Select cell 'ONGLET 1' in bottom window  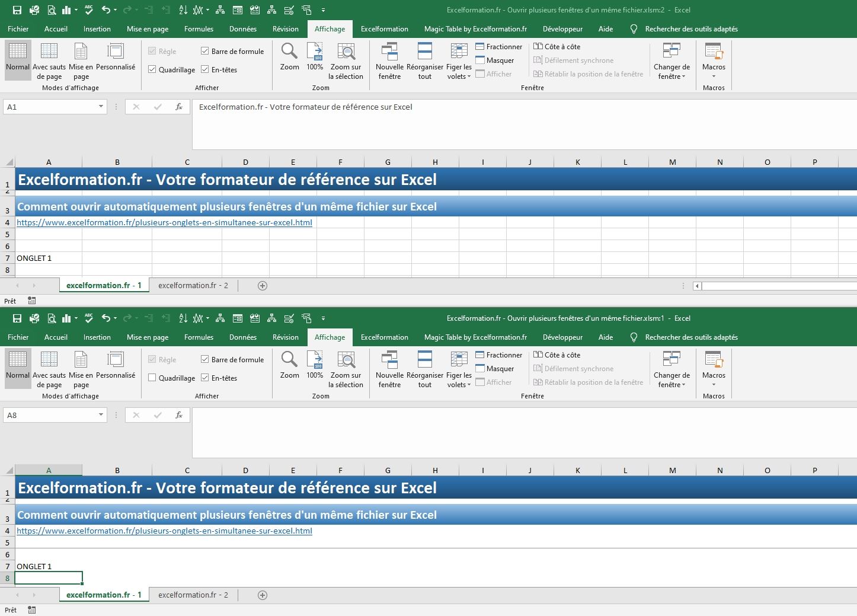pos(49,566)
